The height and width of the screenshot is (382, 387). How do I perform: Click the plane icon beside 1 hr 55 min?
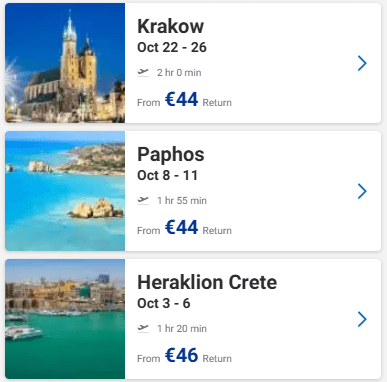click(x=143, y=200)
